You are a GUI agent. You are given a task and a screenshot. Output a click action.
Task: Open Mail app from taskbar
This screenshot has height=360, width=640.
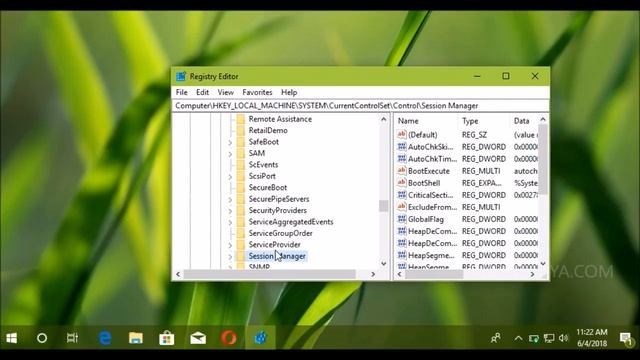198,338
